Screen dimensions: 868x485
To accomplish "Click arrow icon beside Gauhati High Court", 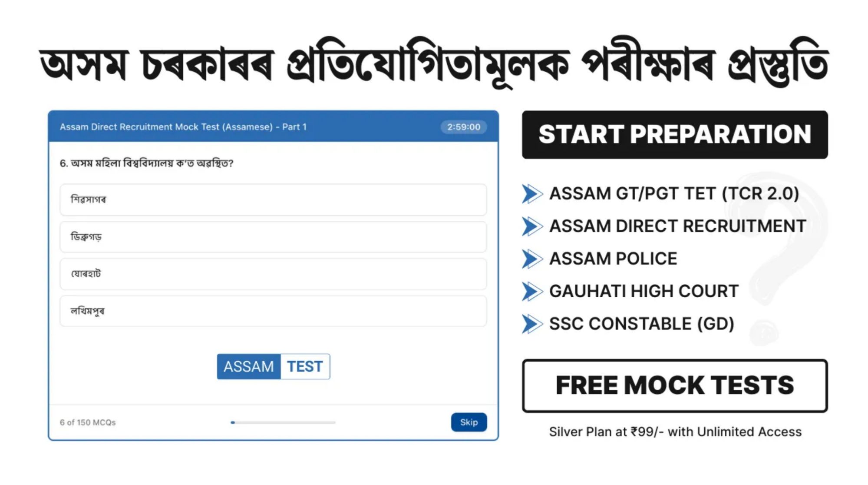I will 532,291.
